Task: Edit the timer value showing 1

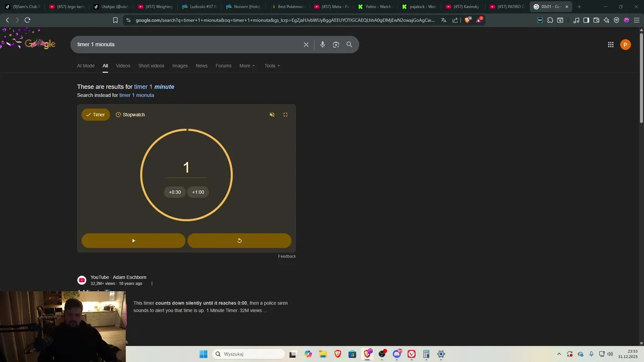Action: coord(186,167)
